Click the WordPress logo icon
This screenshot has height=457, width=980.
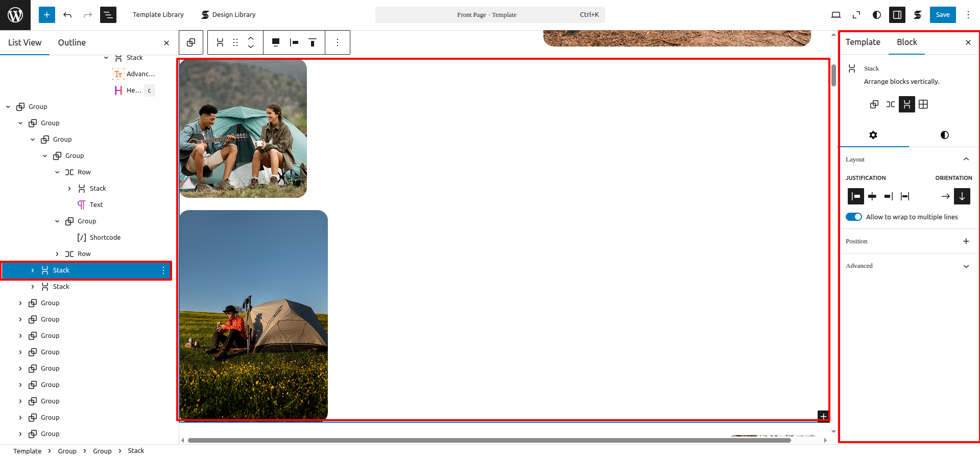click(15, 15)
